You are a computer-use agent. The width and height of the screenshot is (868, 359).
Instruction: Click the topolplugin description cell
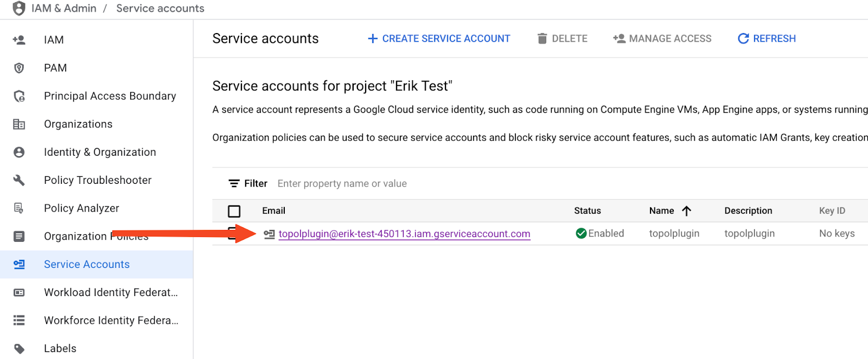tap(750, 234)
